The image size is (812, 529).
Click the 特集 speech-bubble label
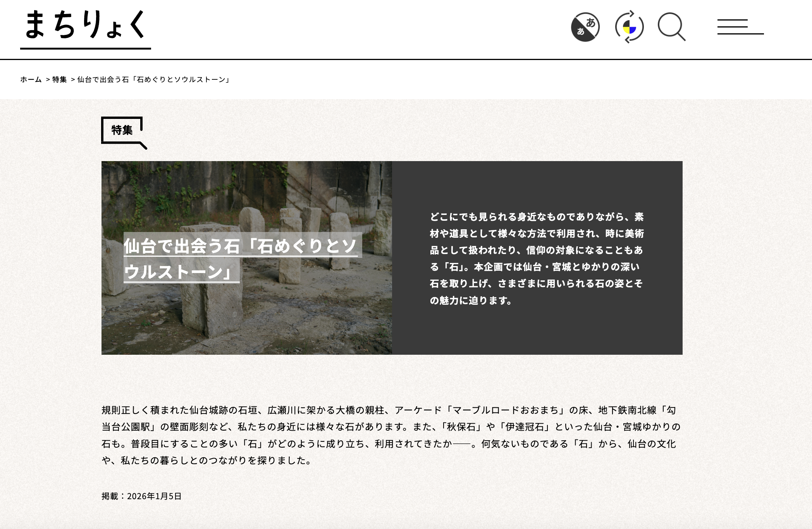pyautogui.click(x=124, y=132)
